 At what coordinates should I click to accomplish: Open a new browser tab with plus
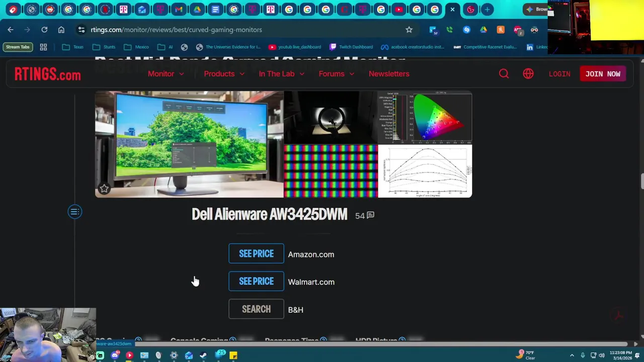point(487,9)
